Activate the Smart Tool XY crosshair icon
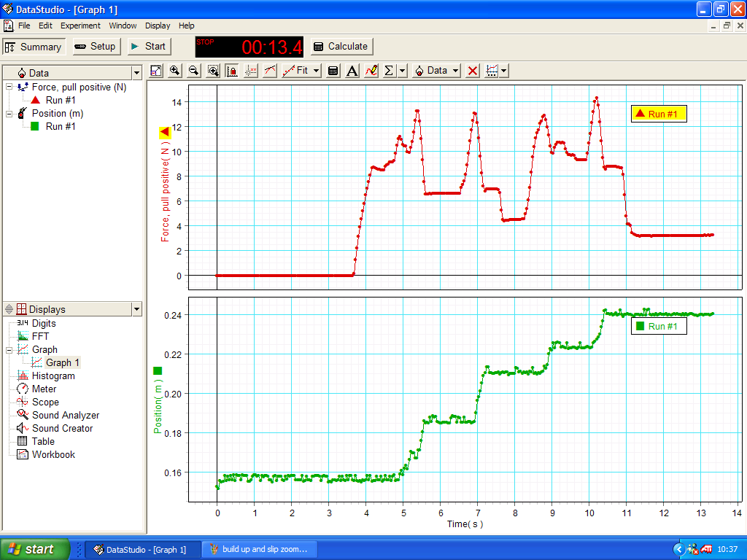747x560 pixels. 251,71
